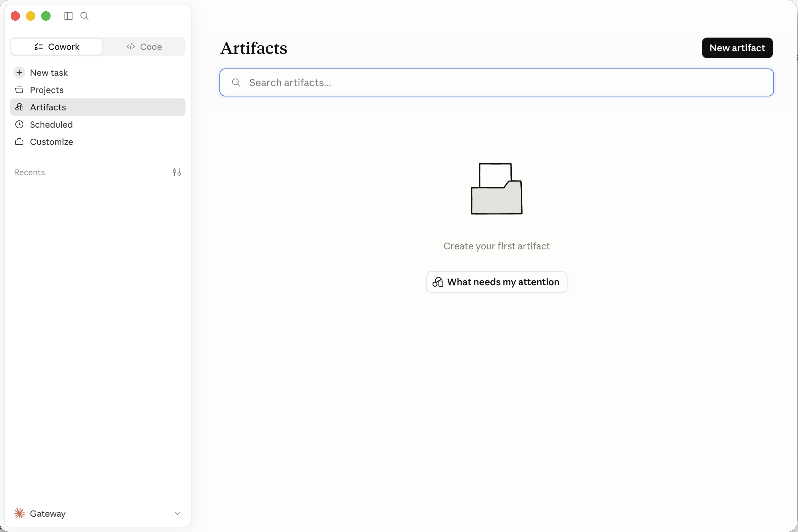Viewport: 798px width, 532px height.
Task: Click the yellow minimize window button
Action: click(31, 16)
